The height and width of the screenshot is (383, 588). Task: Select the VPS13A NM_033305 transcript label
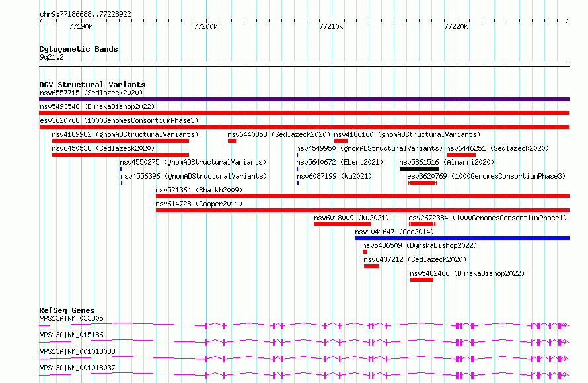pyautogui.click(x=71, y=318)
